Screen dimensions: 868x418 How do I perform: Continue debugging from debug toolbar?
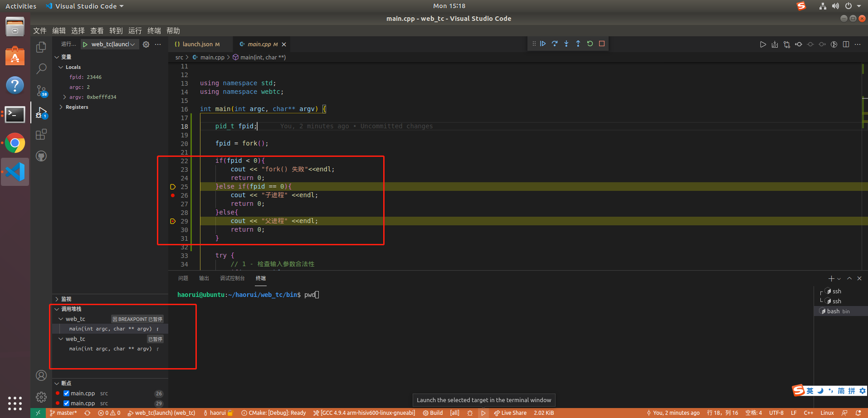coord(543,44)
